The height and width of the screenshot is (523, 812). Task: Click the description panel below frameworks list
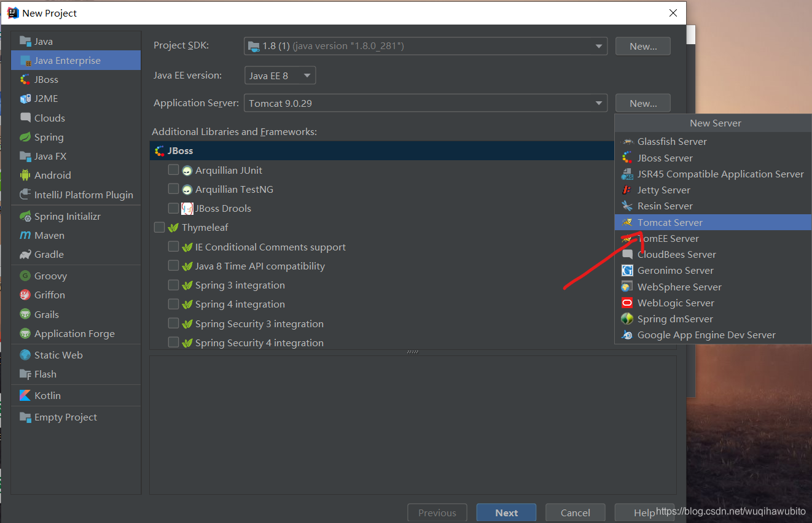(413, 425)
